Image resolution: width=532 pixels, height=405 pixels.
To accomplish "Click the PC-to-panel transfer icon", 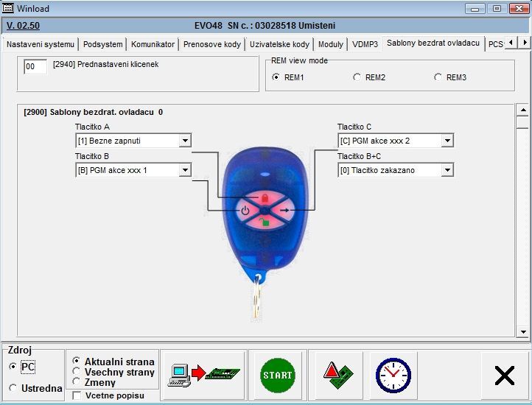I will tap(203, 375).
